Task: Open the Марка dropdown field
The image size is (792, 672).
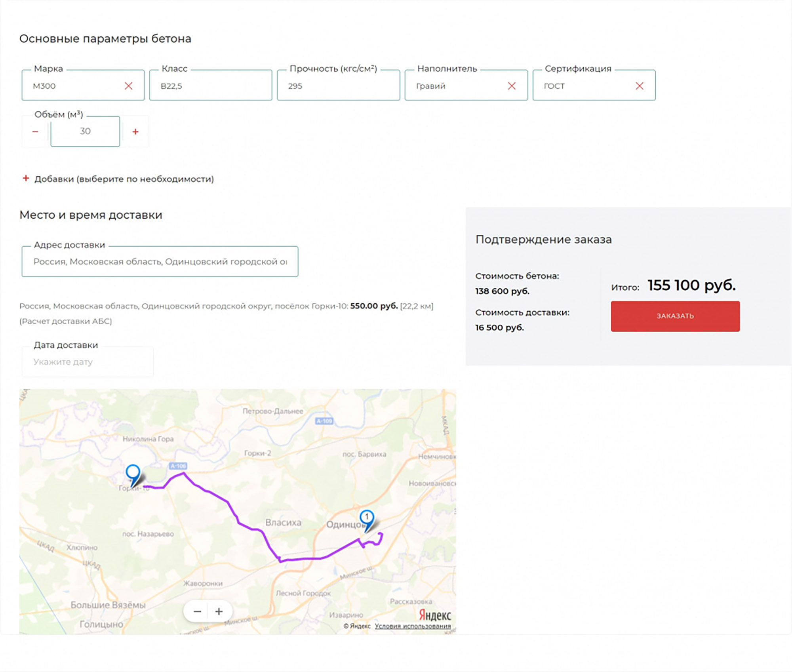Action: (x=83, y=86)
